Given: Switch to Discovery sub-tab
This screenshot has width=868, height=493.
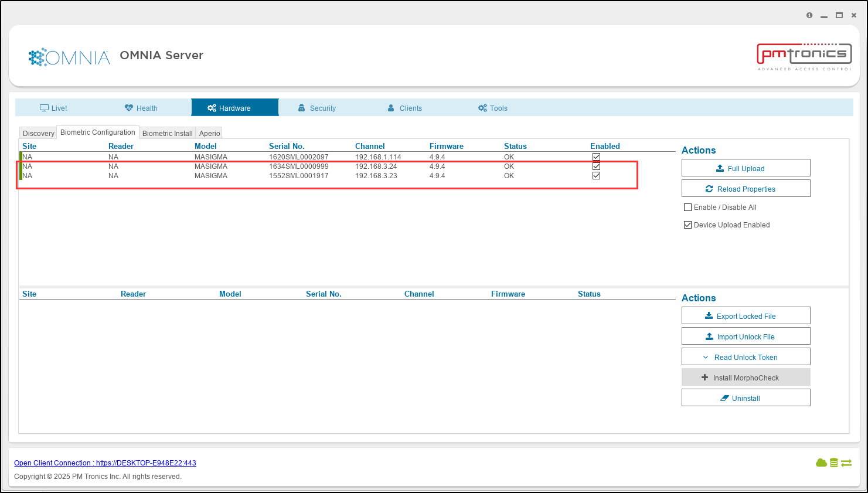Looking at the screenshot, I should pos(38,133).
